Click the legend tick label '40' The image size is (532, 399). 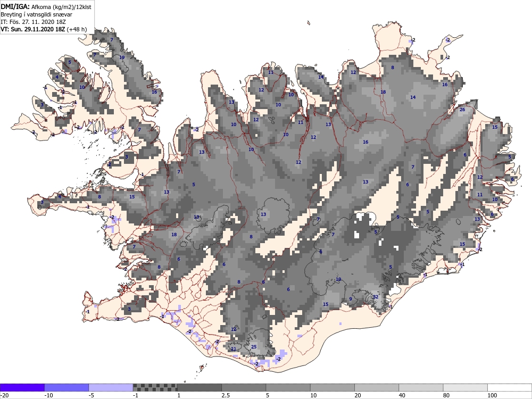[x=402, y=395]
